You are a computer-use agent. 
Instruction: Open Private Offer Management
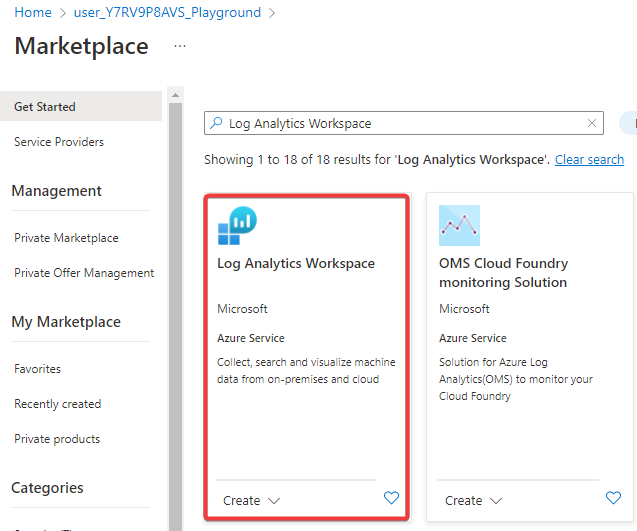pyautogui.click(x=84, y=273)
